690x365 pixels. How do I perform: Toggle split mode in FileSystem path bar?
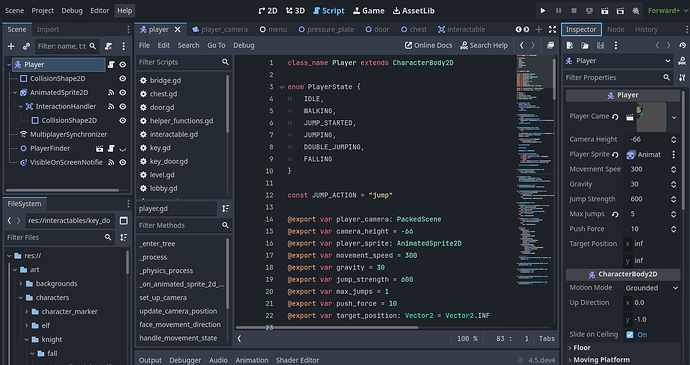point(124,220)
